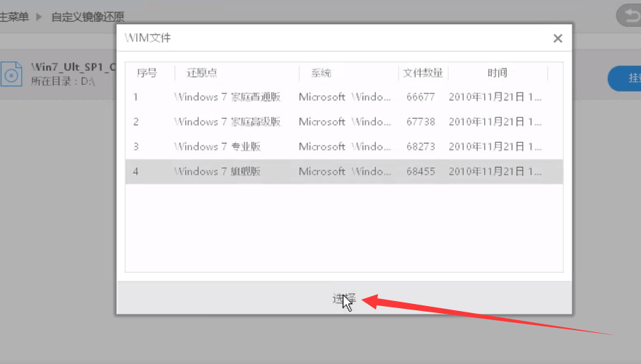Click the back arrow icon at top right
The width and height of the screenshot is (641, 364).
(x=628, y=16)
